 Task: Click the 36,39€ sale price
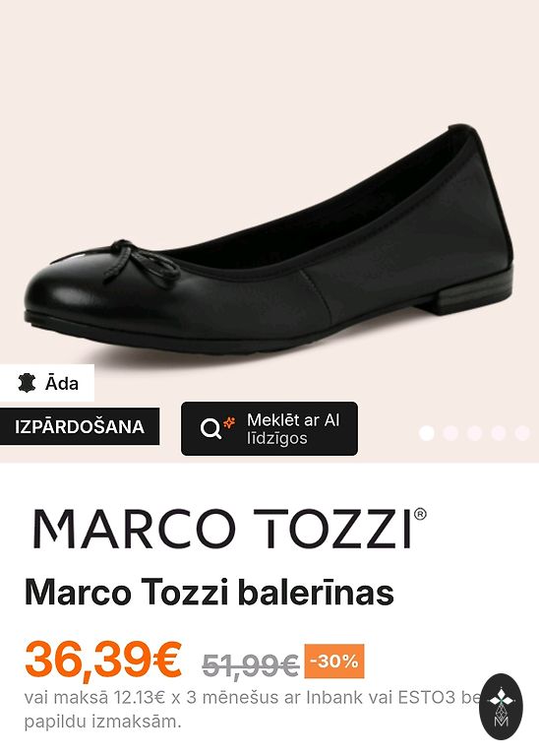[x=103, y=660]
